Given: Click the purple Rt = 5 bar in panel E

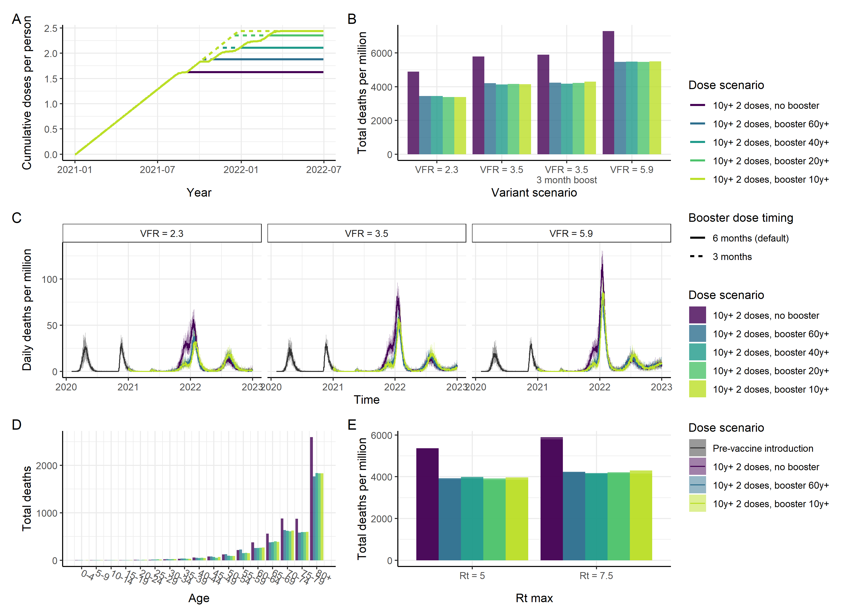Looking at the screenshot, I should [427, 504].
